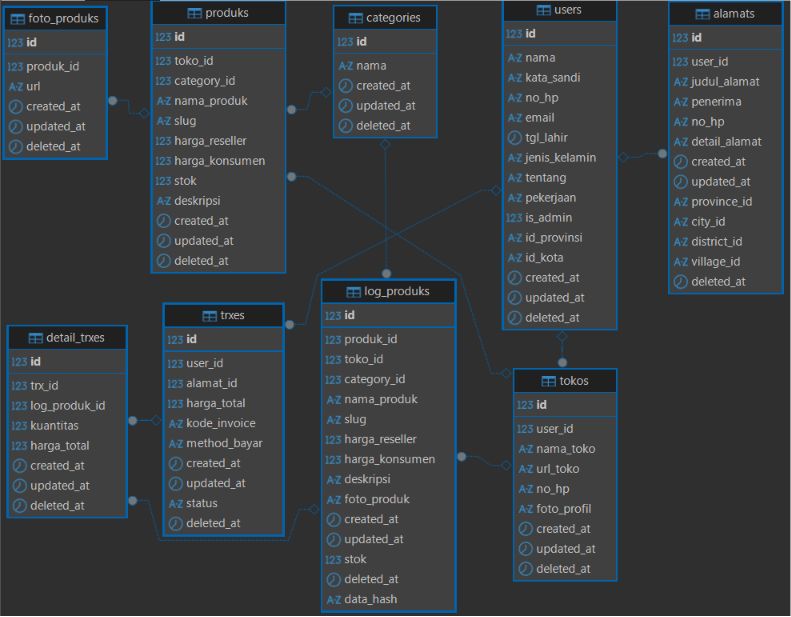Click numeric icon beside produks stok

point(163,181)
